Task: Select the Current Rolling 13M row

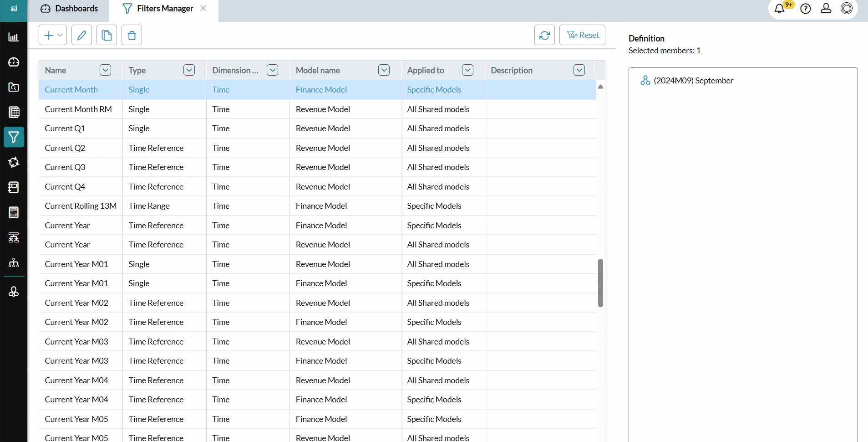Action: click(81, 206)
